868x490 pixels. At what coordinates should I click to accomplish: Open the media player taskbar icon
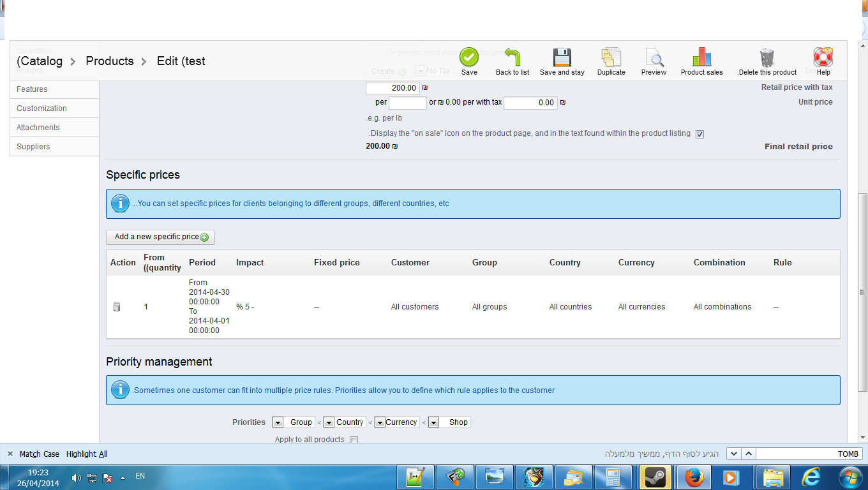(x=731, y=477)
